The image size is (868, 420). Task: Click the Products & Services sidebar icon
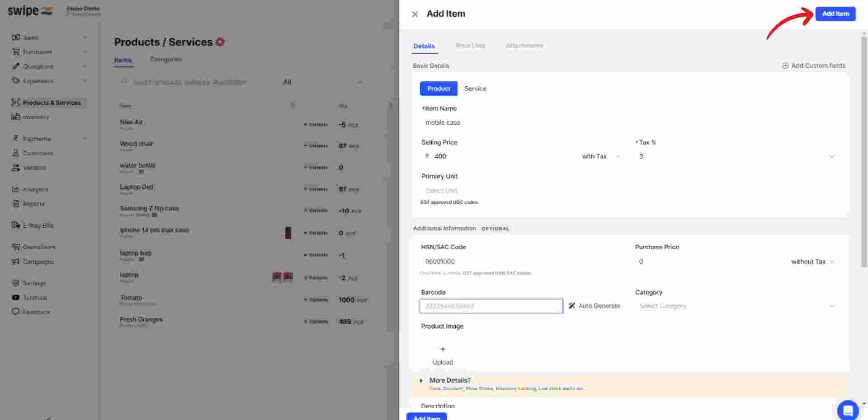[16, 103]
